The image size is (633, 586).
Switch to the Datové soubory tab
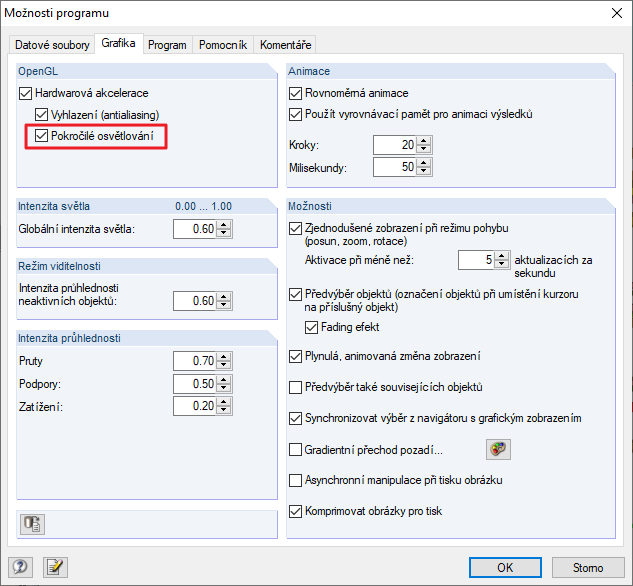[x=52, y=45]
